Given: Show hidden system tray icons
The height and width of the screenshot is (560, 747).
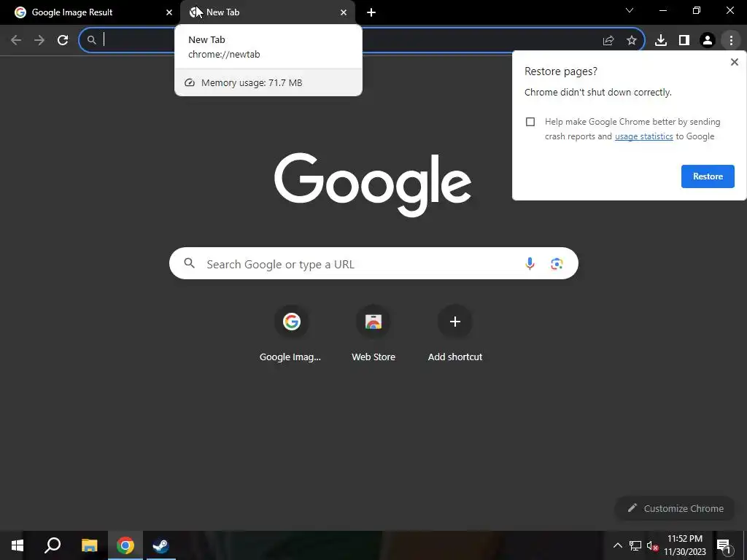Looking at the screenshot, I should pyautogui.click(x=617, y=545).
